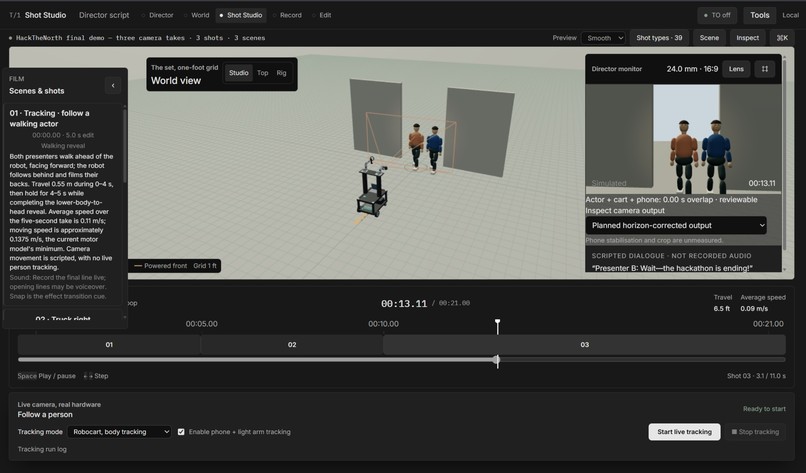The height and width of the screenshot is (473, 806).
Task: Click the Inspect button
Action: click(x=747, y=38)
